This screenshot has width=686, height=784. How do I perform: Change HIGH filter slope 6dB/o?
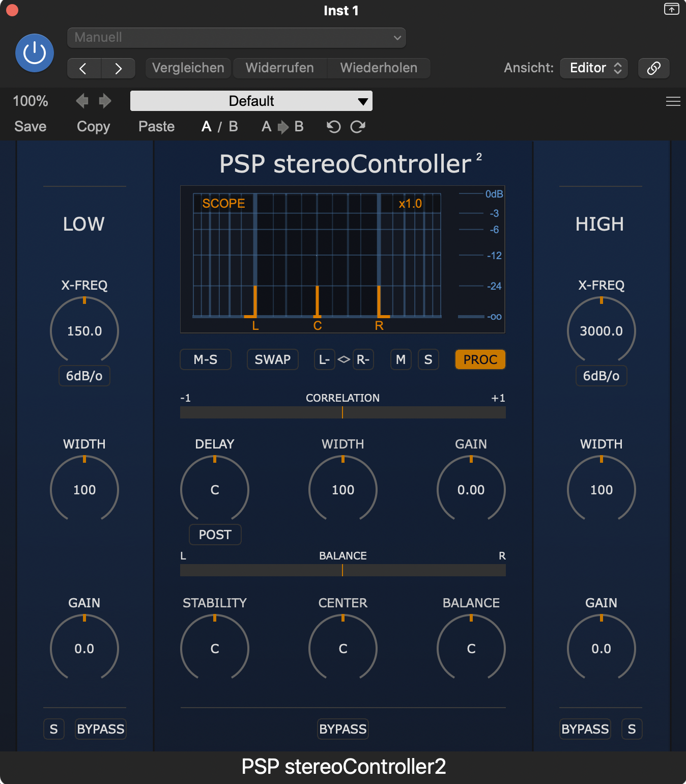602,376
